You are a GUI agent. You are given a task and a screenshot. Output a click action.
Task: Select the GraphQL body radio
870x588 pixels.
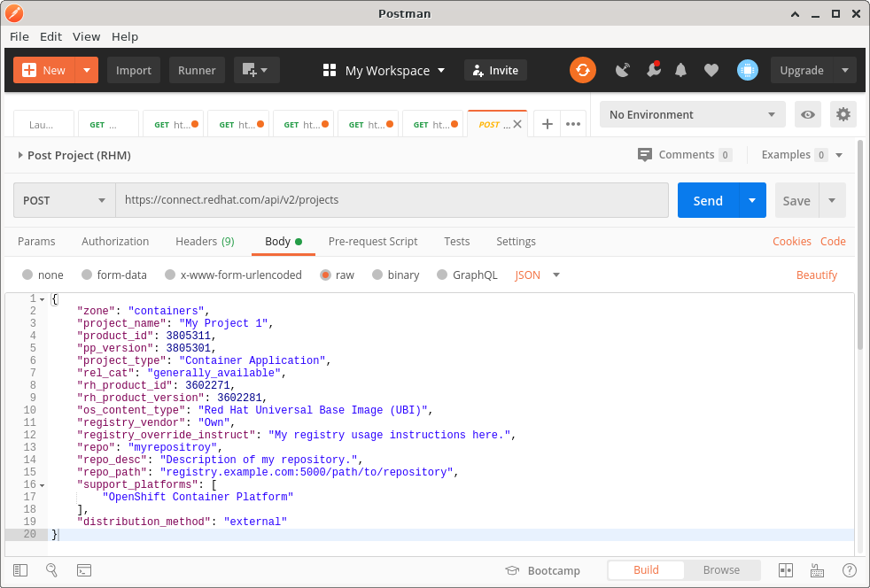[442, 275]
